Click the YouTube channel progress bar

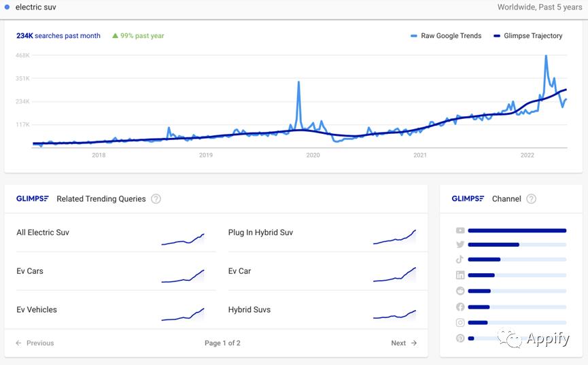tap(517, 231)
